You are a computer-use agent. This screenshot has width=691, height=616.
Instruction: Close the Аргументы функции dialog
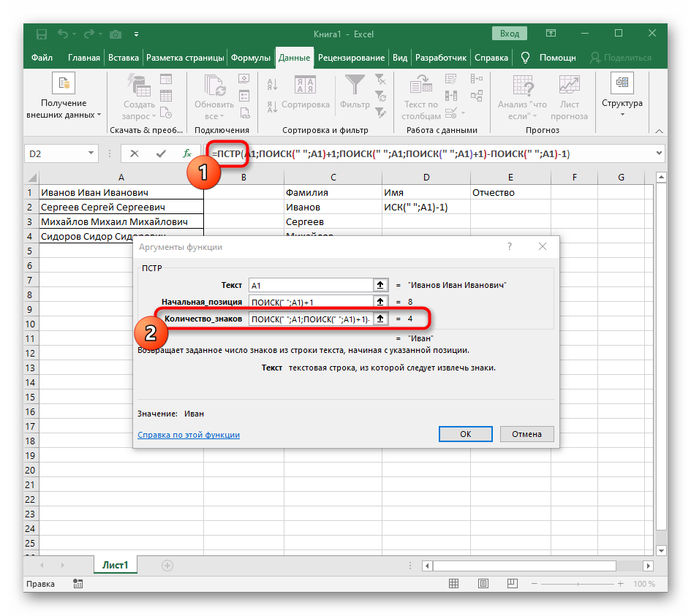coord(543,246)
